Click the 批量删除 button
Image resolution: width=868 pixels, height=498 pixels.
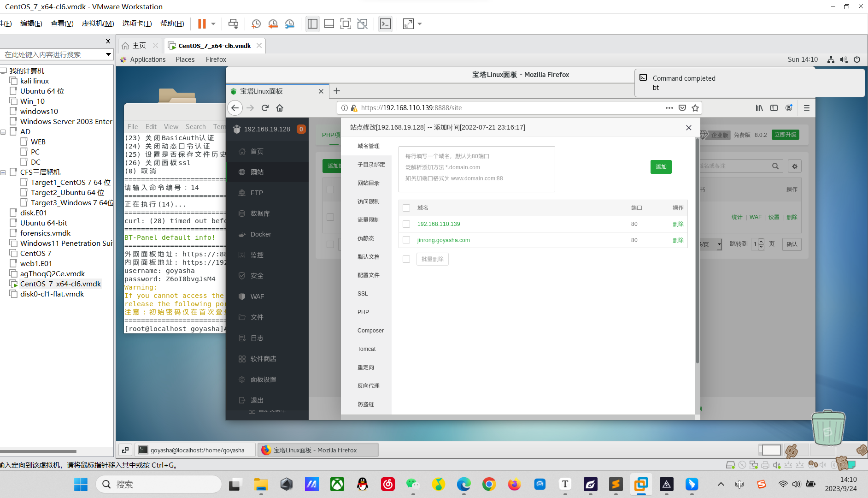[x=432, y=259]
